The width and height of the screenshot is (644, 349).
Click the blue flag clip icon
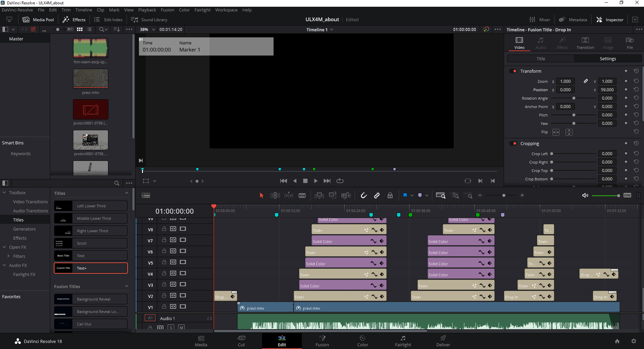(x=405, y=196)
